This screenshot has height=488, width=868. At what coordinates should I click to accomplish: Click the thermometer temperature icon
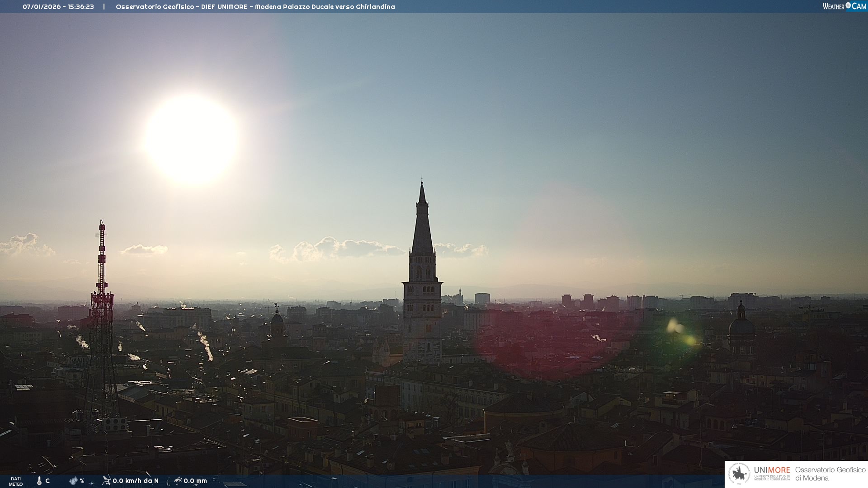(x=39, y=481)
